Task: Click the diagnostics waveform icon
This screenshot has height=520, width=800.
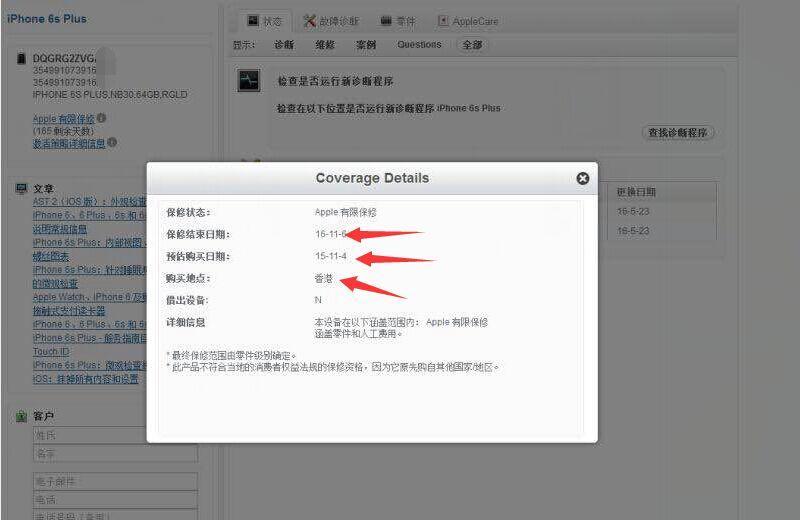Action: pos(249,81)
